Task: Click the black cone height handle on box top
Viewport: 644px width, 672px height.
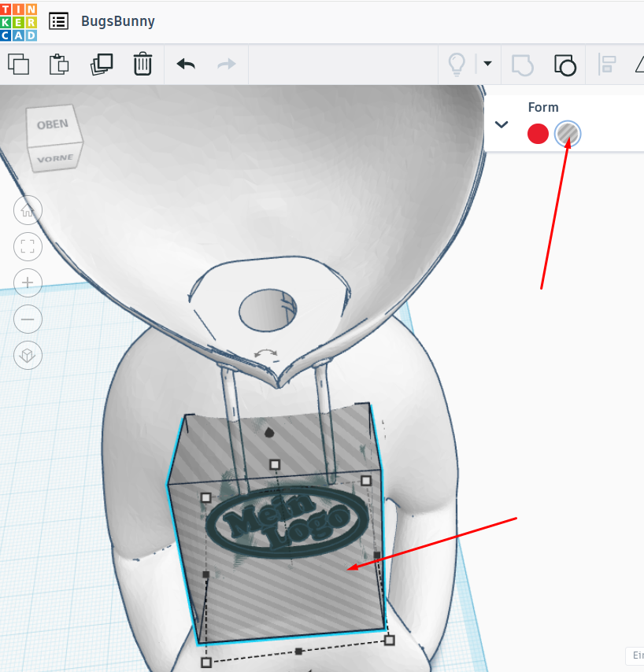Action: click(x=269, y=433)
